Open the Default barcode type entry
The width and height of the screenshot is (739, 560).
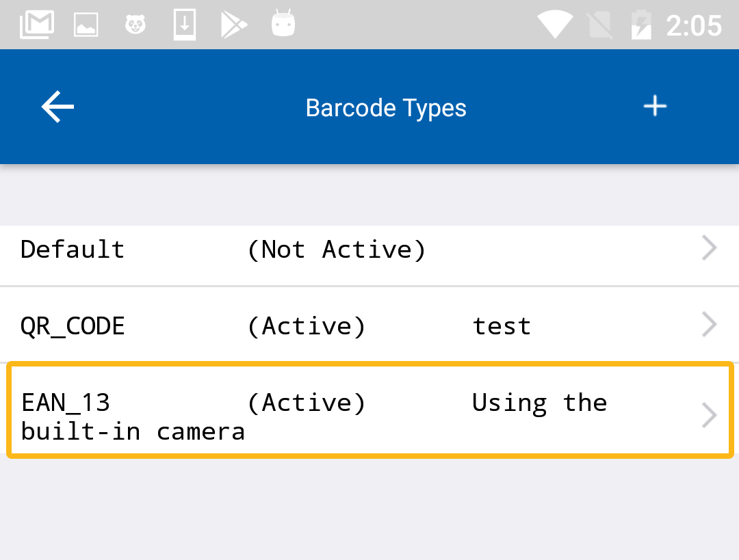tap(73, 250)
